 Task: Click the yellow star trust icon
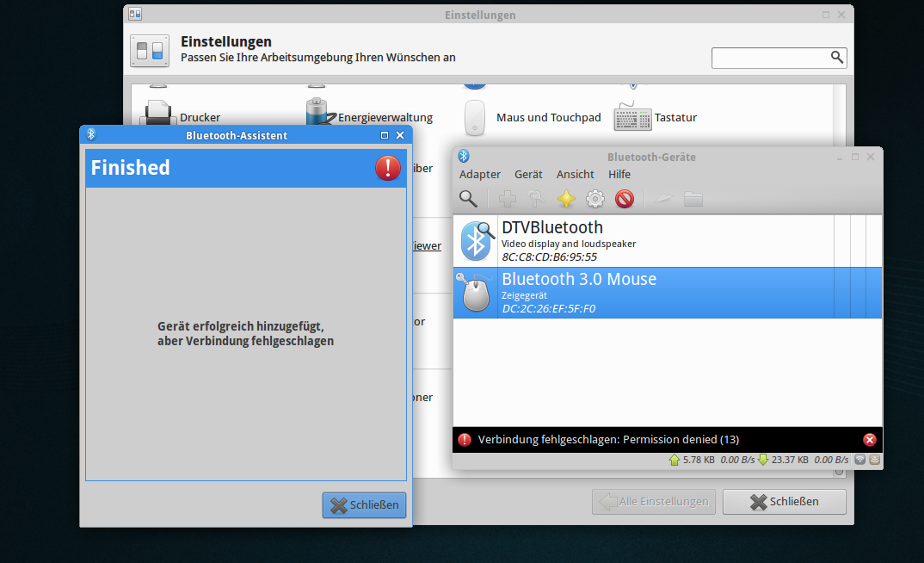566,199
